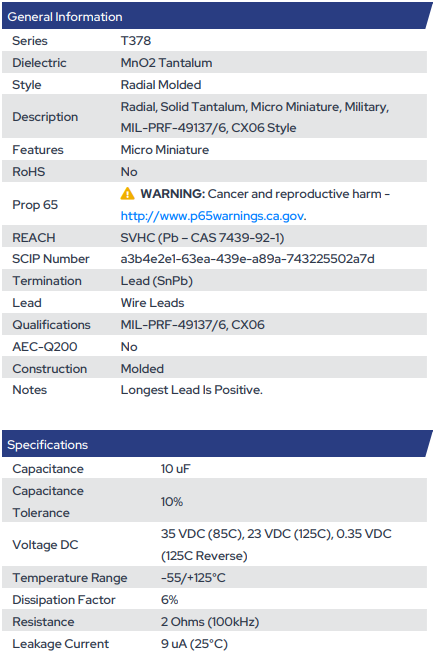This screenshot has height=659, width=433.
Task: Click the Micro Miniature features value
Action: [165, 150]
